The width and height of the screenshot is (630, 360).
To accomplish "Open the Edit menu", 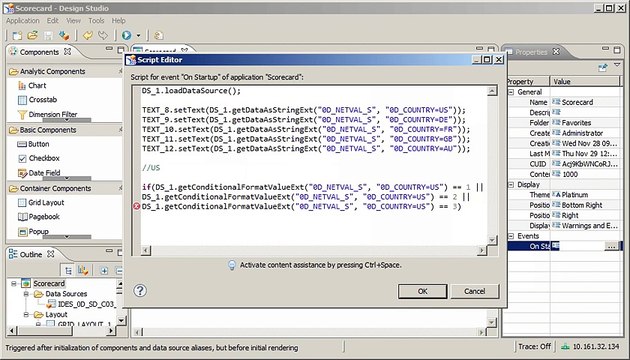I will click(53, 20).
